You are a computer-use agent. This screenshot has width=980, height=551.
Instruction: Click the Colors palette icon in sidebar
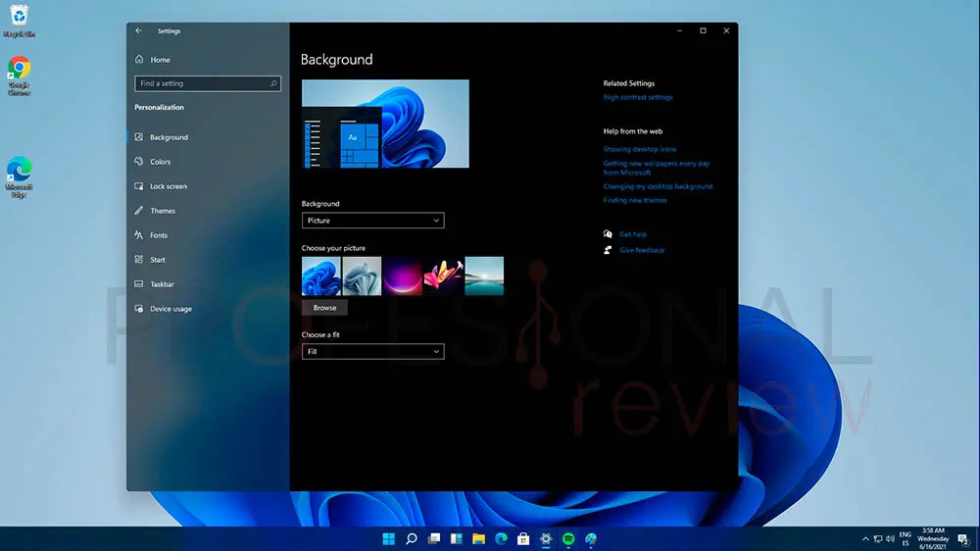139,162
